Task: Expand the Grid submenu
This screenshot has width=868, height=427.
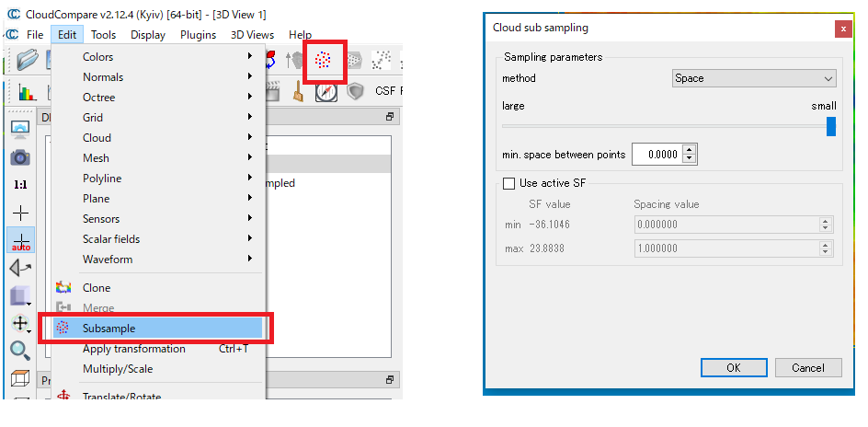Action: (158, 118)
